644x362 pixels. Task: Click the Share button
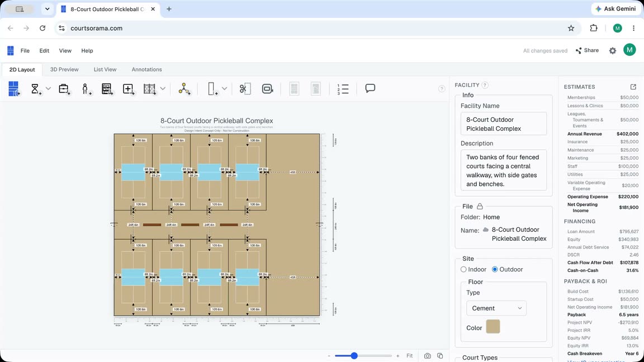588,50
